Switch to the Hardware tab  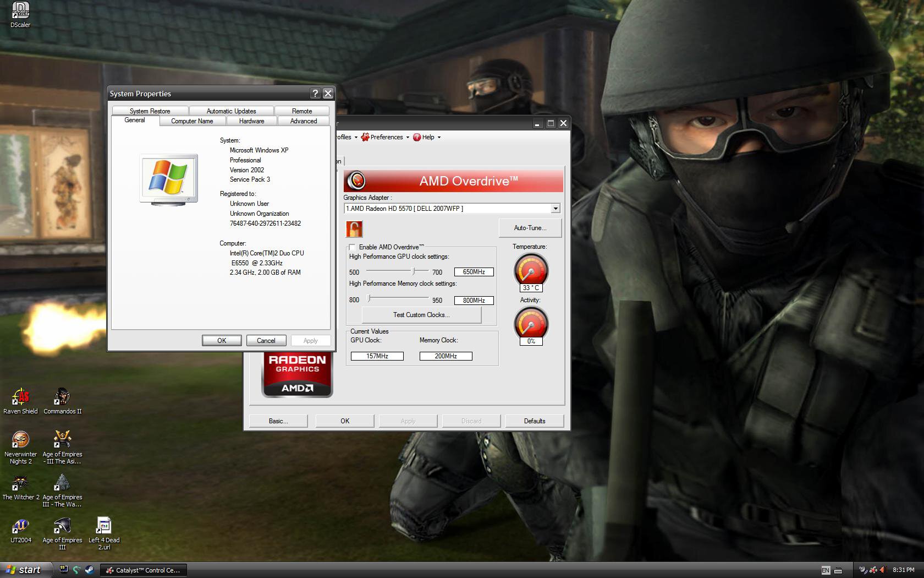pyautogui.click(x=251, y=121)
